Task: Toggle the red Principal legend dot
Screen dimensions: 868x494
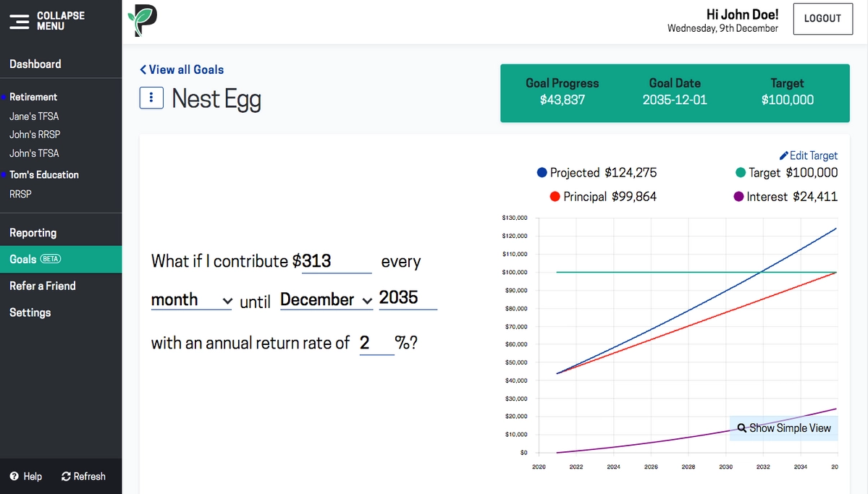Action: [x=555, y=197]
